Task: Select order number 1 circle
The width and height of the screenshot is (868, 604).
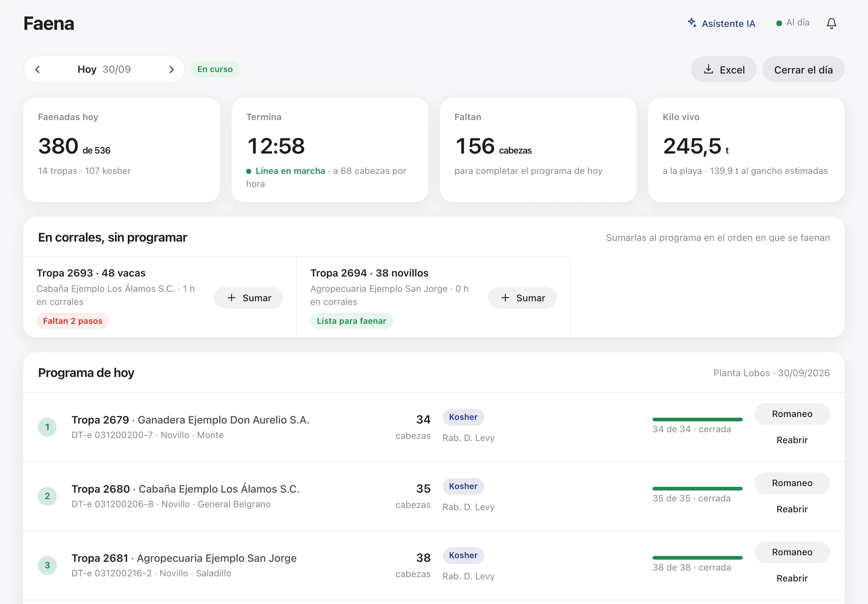Action: [47, 427]
